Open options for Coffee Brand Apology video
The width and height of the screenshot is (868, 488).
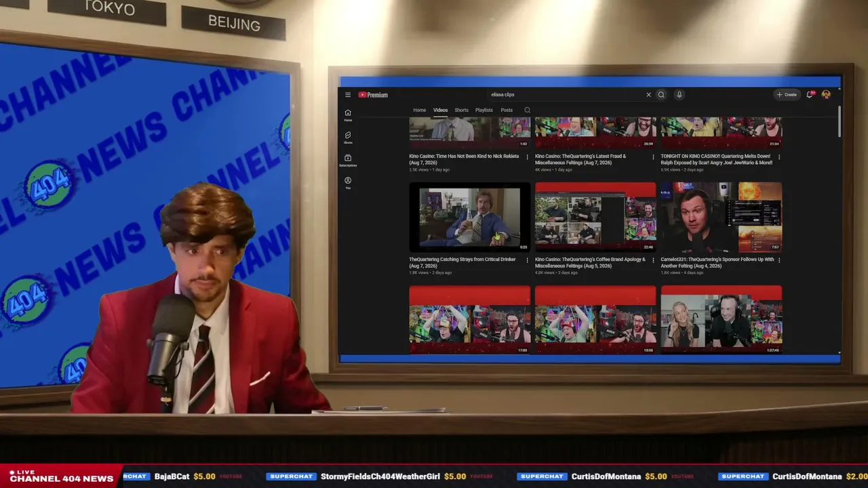654,260
